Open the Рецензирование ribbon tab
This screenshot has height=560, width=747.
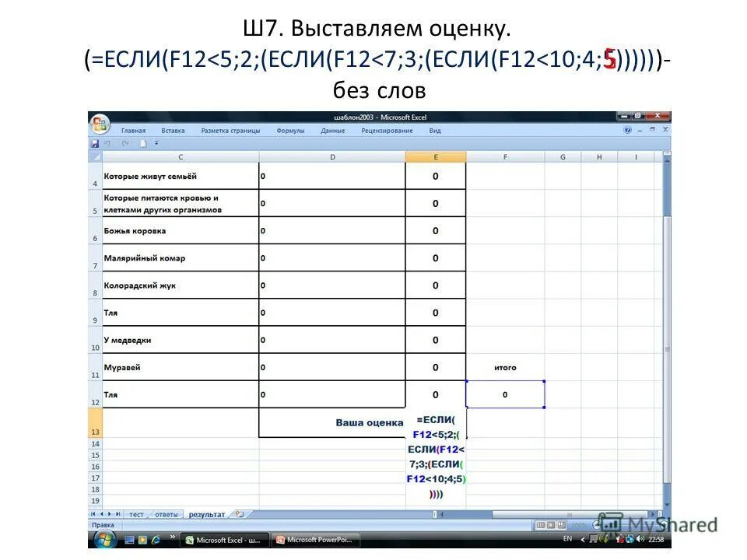coord(388,131)
